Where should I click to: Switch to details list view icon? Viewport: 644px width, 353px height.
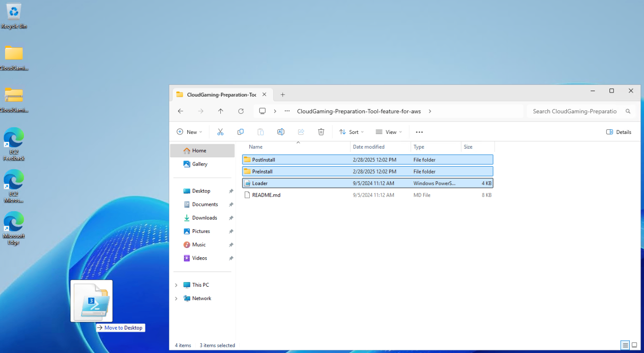(625, 345)
